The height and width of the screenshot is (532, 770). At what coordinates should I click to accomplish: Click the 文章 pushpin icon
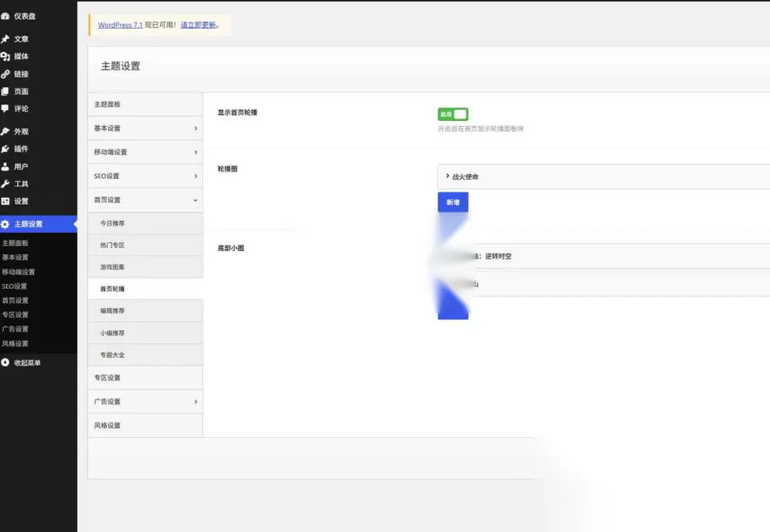tap(5, 38)
